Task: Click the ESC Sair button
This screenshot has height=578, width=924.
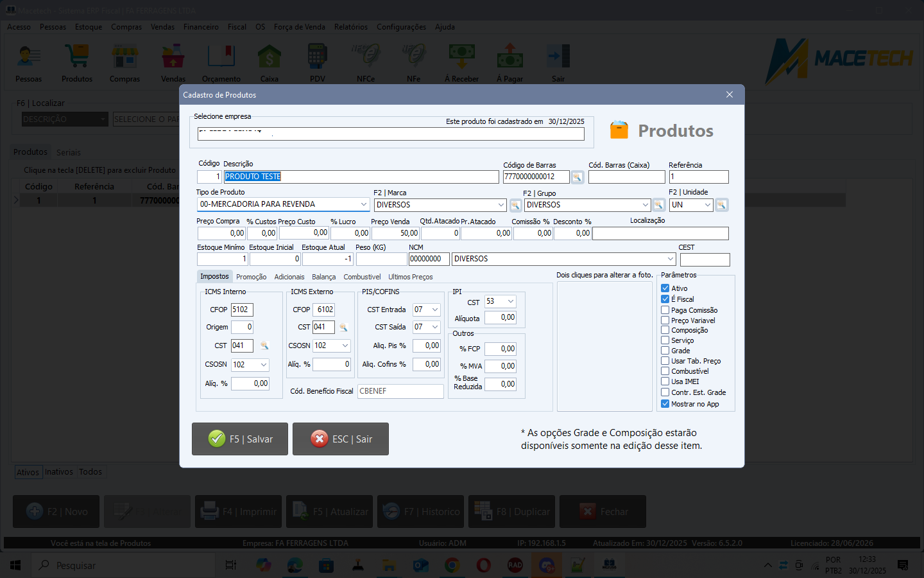Action: pyautogui.click(x=341, y=439)
